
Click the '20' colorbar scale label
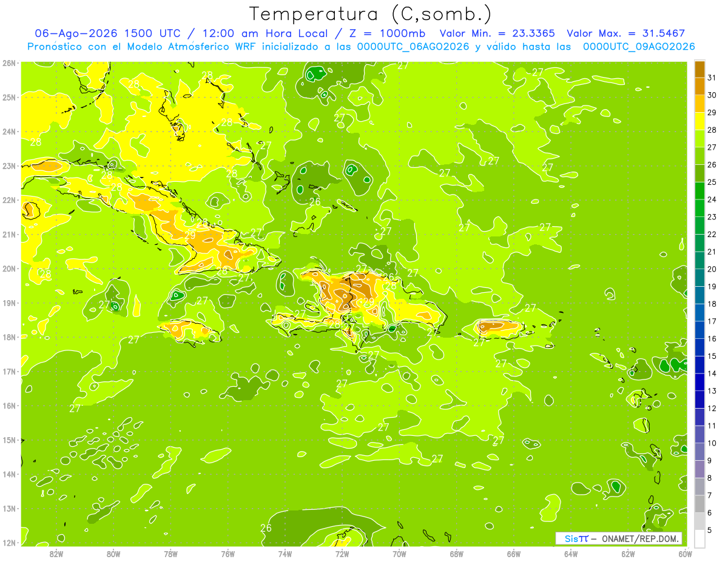point(712,269)
